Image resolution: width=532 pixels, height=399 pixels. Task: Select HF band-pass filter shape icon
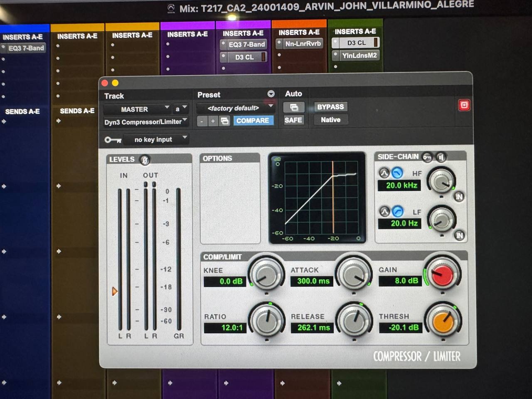[x=384, y=172]
